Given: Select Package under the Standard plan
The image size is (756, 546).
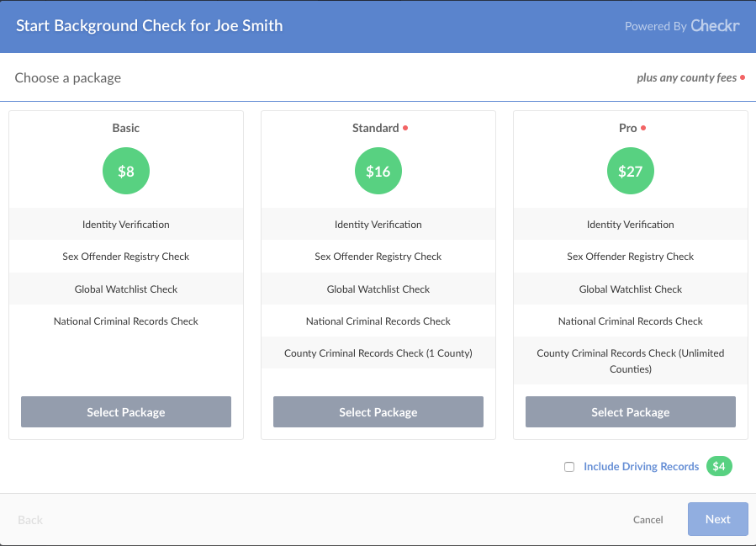Looking at the screenshot, I should 378,411.
